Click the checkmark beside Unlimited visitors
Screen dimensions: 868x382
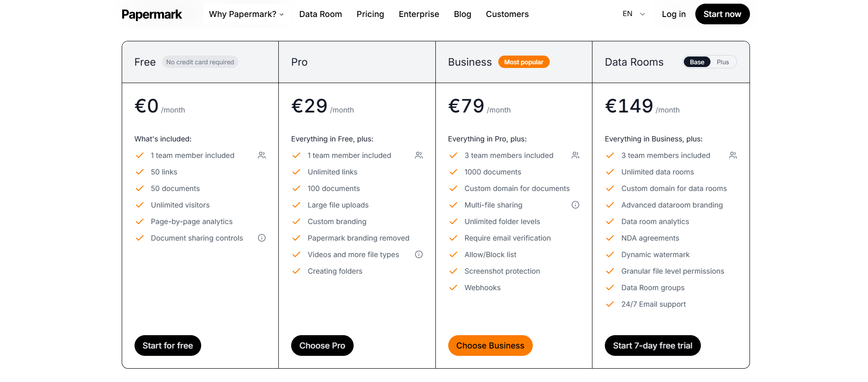pos(140,205)
